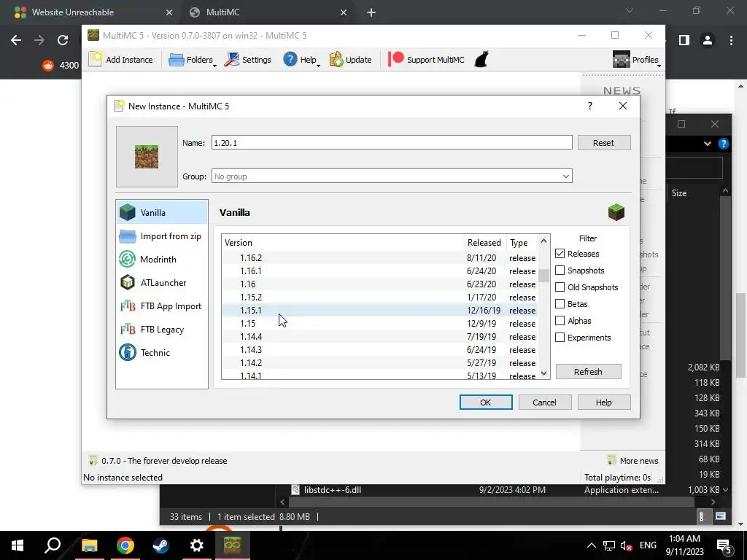Open the notification center icon
747x560 pixels.
tap(724, 545)
